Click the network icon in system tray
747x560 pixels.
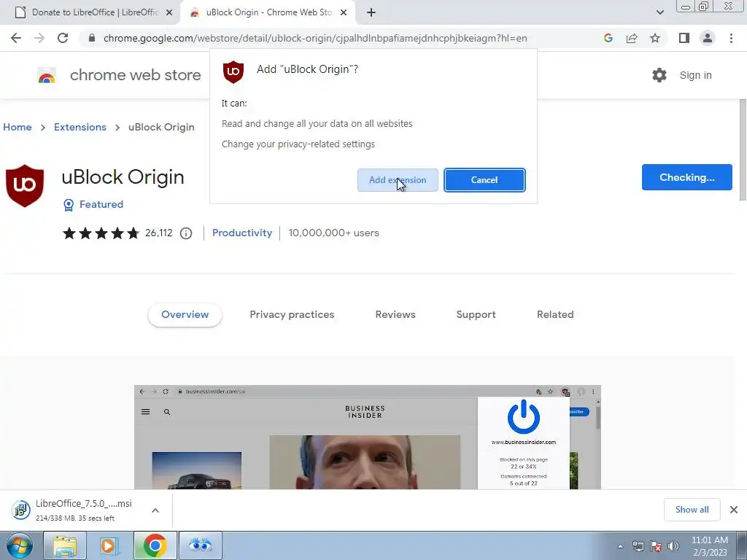[638, 546]
